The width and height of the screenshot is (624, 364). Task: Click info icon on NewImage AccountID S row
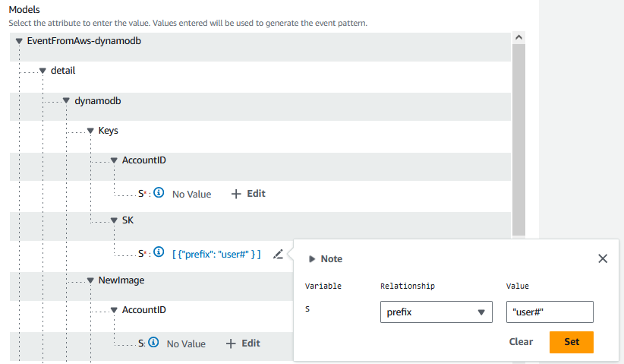(153, 342)
